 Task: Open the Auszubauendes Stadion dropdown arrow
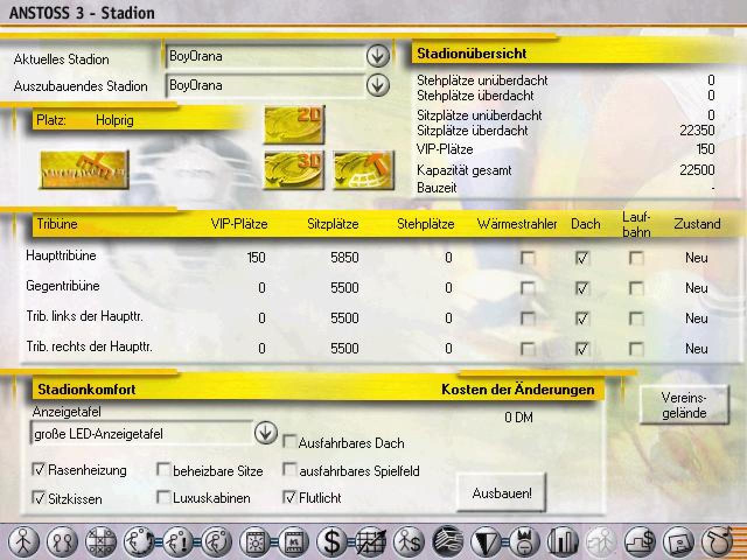click(378, 85)
